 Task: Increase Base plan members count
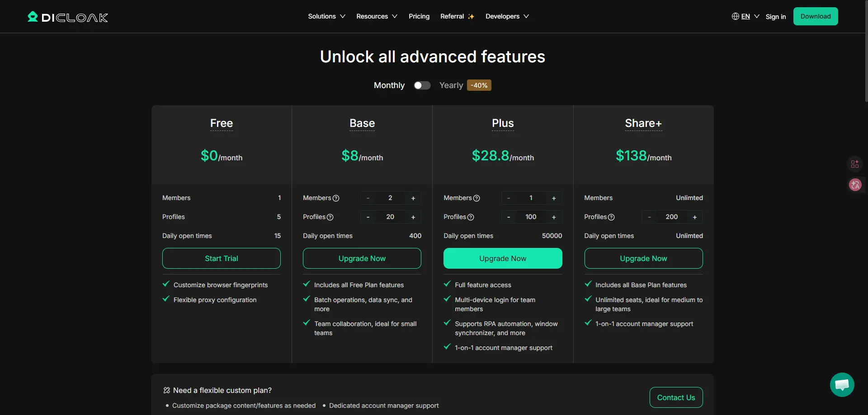pos(413,198)
